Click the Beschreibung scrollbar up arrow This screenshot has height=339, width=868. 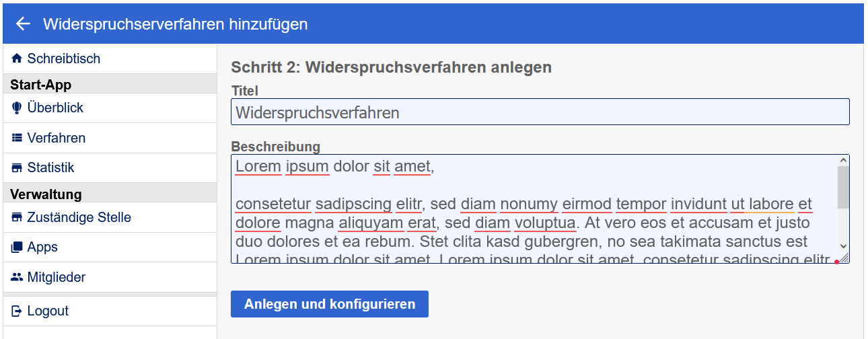[x=843, y=161]
